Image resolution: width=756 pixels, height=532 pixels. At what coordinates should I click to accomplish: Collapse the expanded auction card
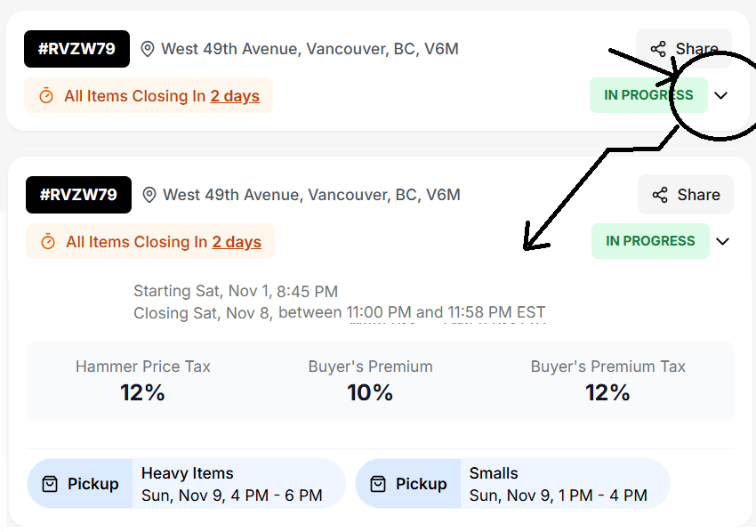723,240
